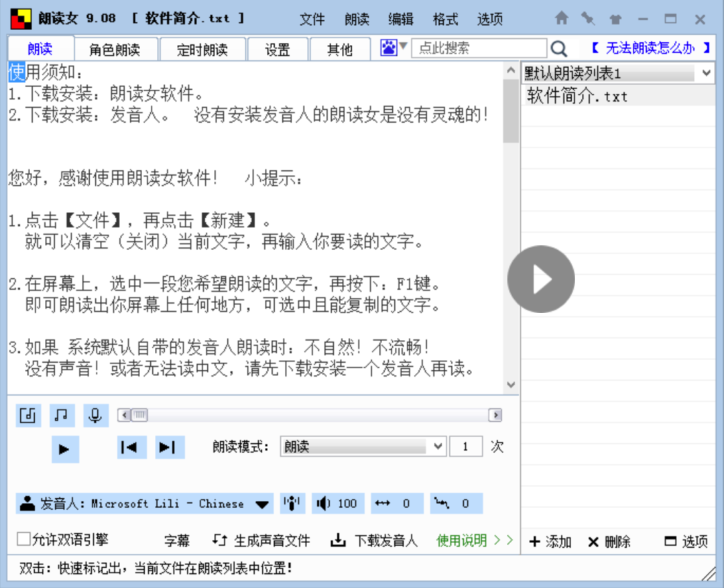Click the music note icon

(x=62, y=416)
